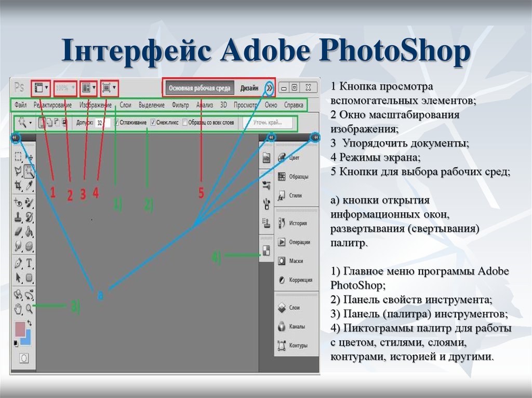Select the Smudge tool
Screen dimensions: 532x398
point(18,246)
